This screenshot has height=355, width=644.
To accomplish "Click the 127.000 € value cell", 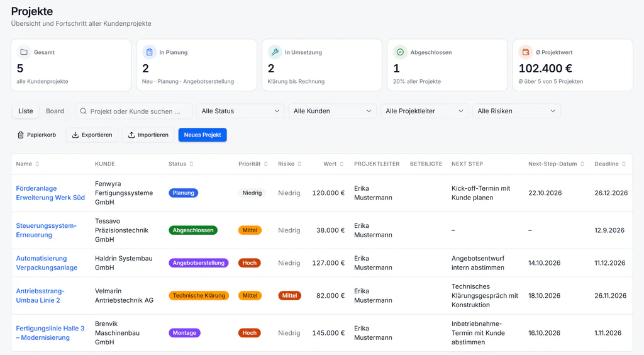I will click(328, 263).
